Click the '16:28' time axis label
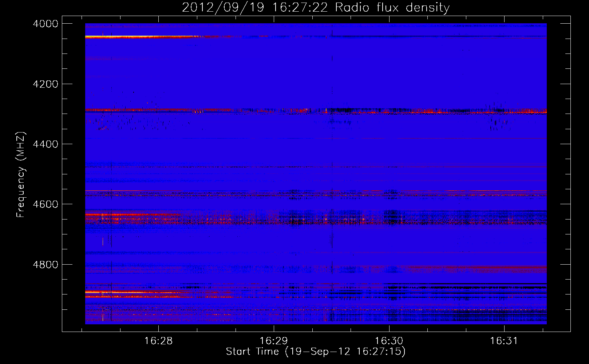The height and width of the screenshot is (364, 589). click(x=158, y=341)
